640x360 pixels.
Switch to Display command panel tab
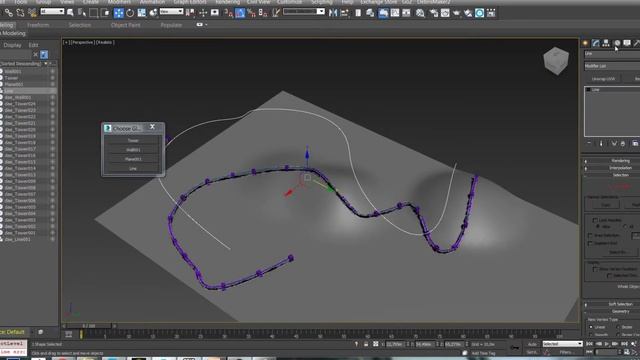tap(627, 43)
